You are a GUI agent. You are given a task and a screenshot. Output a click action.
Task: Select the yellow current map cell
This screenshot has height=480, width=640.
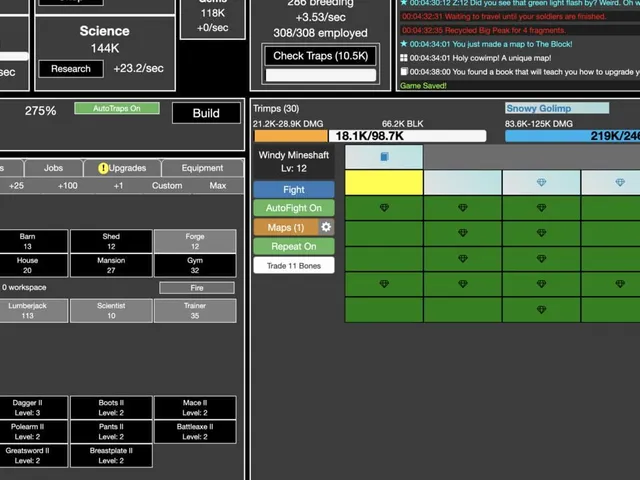(x=384, y=182)
